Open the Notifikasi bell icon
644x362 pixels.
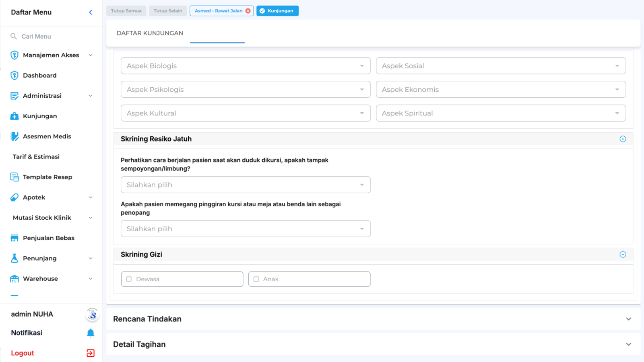coord(91,333)
